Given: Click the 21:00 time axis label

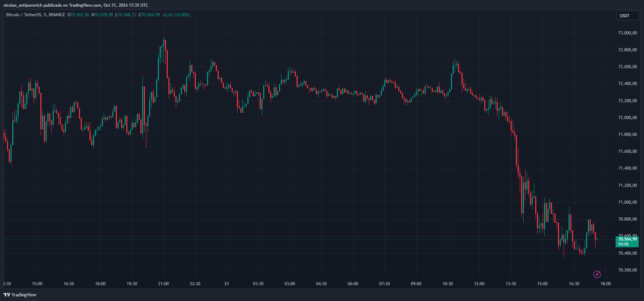Looking at the screenshot, I should [x=164, y=284].
